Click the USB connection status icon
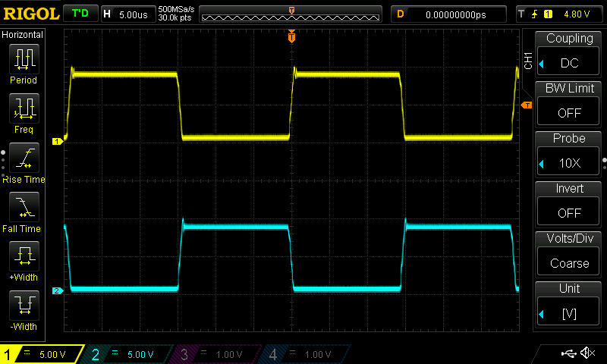 click(569, 353)
